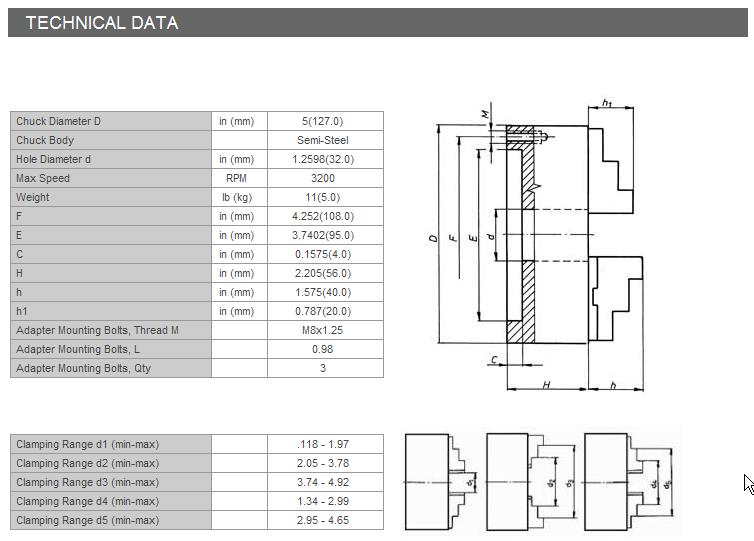The image size is (754, 541).
Task: Click the E dimension value 3.7402(95.0)
Action: [323, 235]
